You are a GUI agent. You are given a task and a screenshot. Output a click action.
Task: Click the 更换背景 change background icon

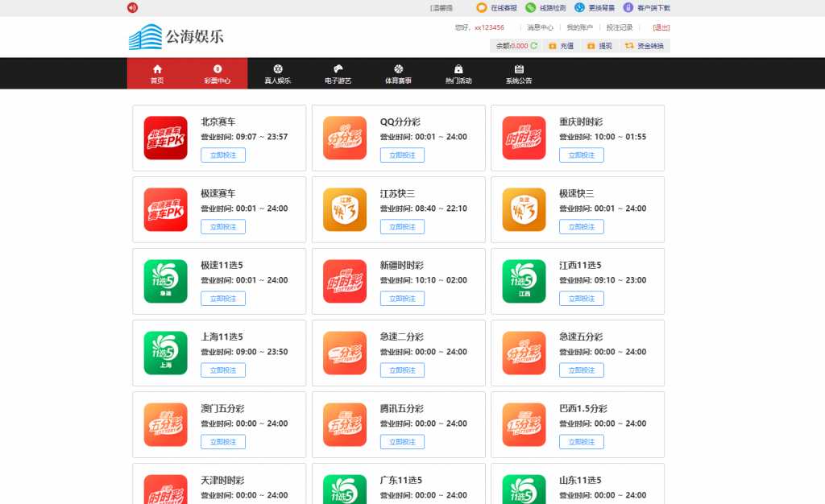pyautogui.click(x=579, y=7)
